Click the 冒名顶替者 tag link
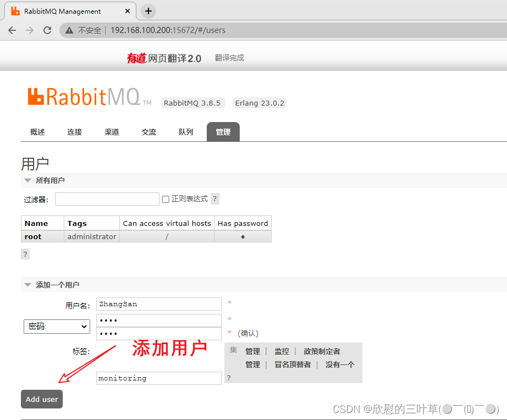The height and width of the screenshot is (420, 507). [x=293, y=364]
